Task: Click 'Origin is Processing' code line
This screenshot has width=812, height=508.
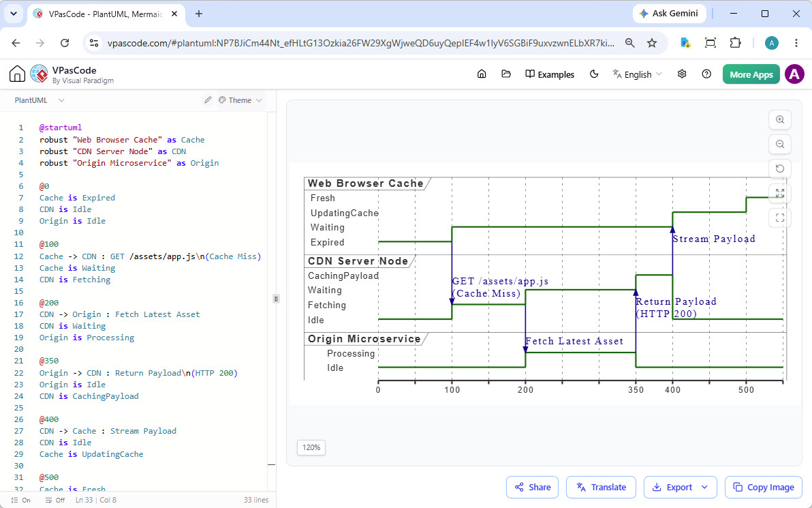Action: click(x=87, y=338)
